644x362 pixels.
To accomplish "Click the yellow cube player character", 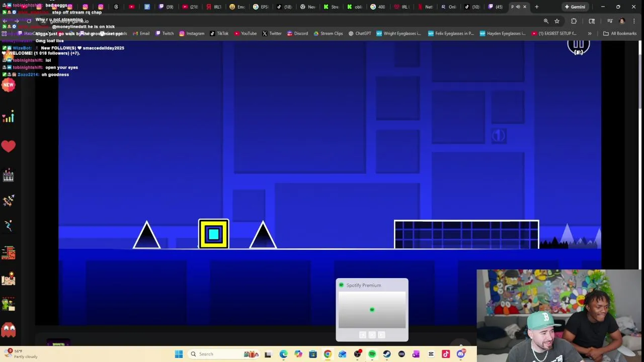I will 214,234.
